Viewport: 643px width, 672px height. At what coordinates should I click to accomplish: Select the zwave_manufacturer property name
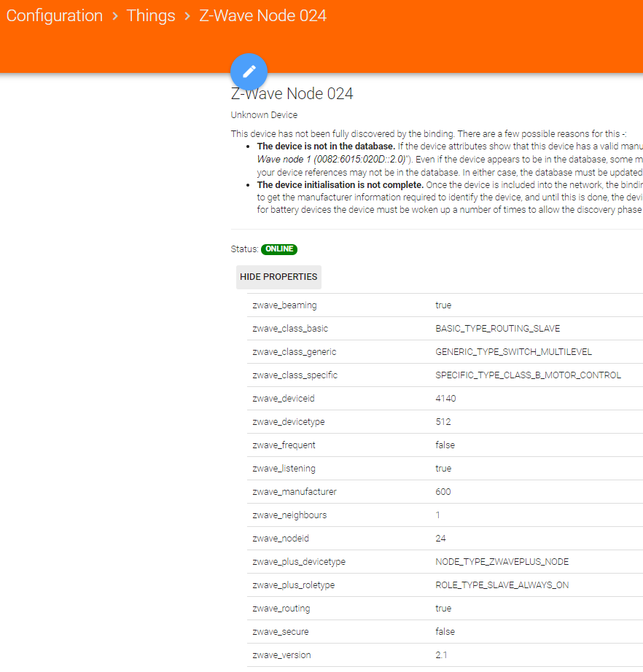(295, 491)
